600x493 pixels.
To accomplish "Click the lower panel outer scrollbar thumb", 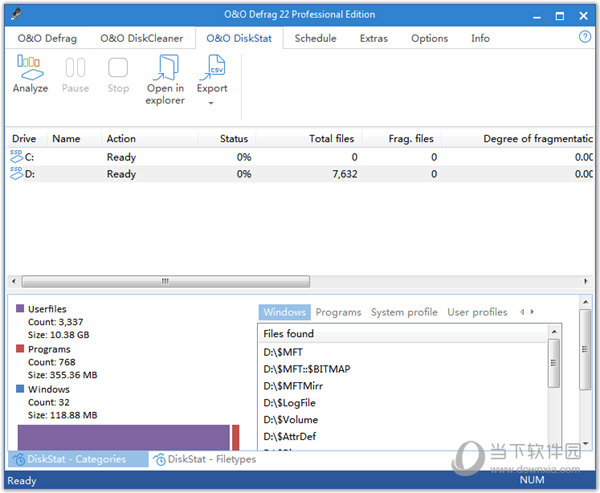I will pos(585,349).
